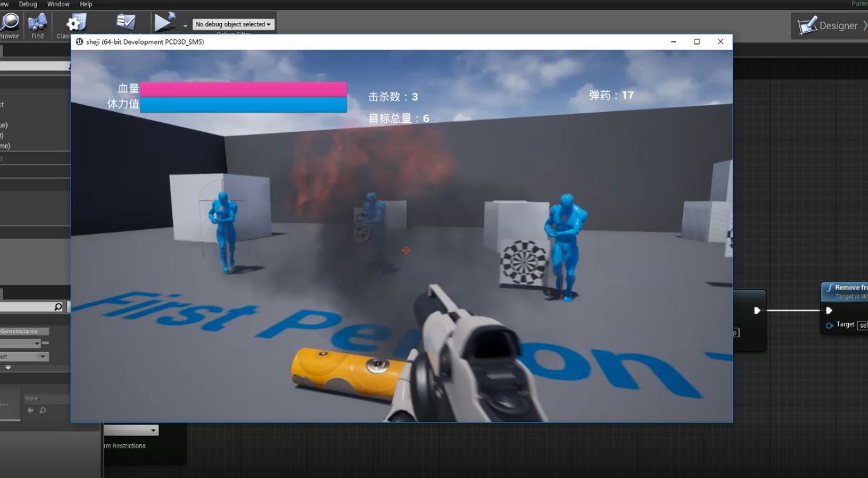Open the Window menu
Viewport: 868px width, 478px height.
point(59,4)
